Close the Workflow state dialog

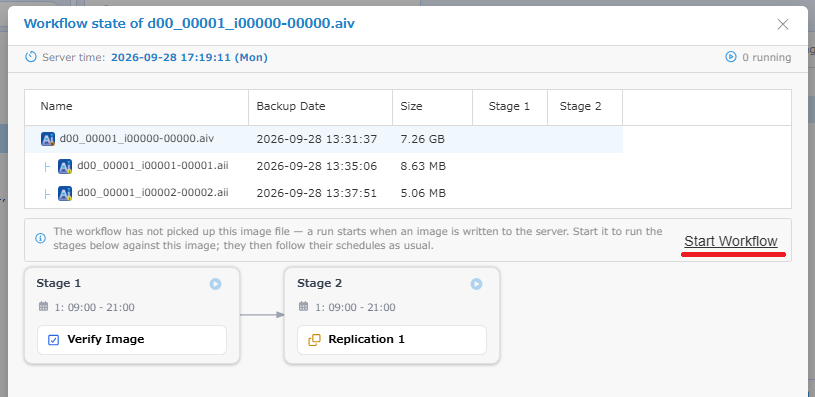(783, 24)
